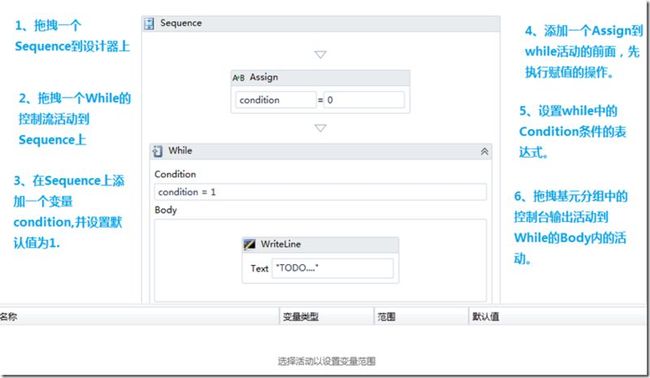Collapse the While activity with double chevron

click(x=484, y=152)
